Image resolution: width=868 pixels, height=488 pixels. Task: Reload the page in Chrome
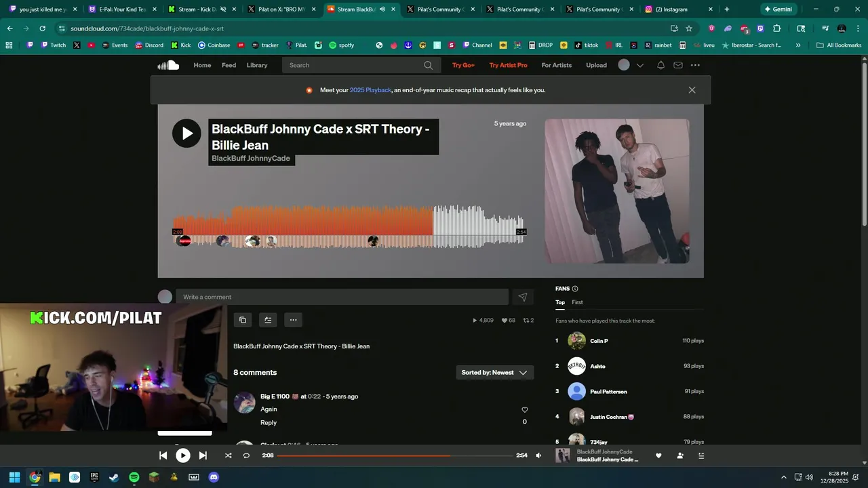pos(42,28)
